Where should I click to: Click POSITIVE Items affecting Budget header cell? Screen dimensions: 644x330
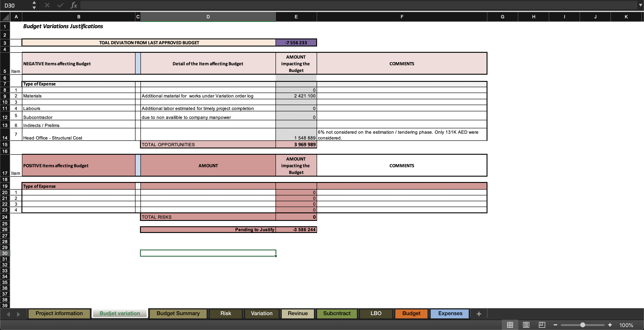pos(79,165)
